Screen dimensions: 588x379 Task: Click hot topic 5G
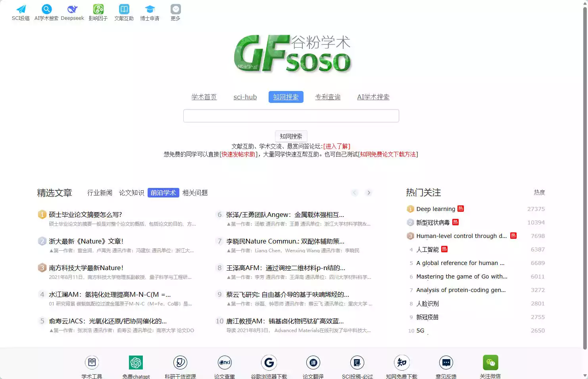(420, 331)
